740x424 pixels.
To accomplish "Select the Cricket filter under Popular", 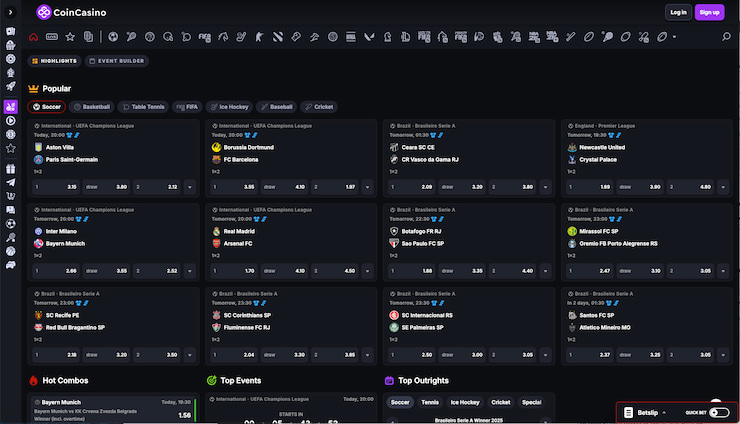I will (319, 107).
